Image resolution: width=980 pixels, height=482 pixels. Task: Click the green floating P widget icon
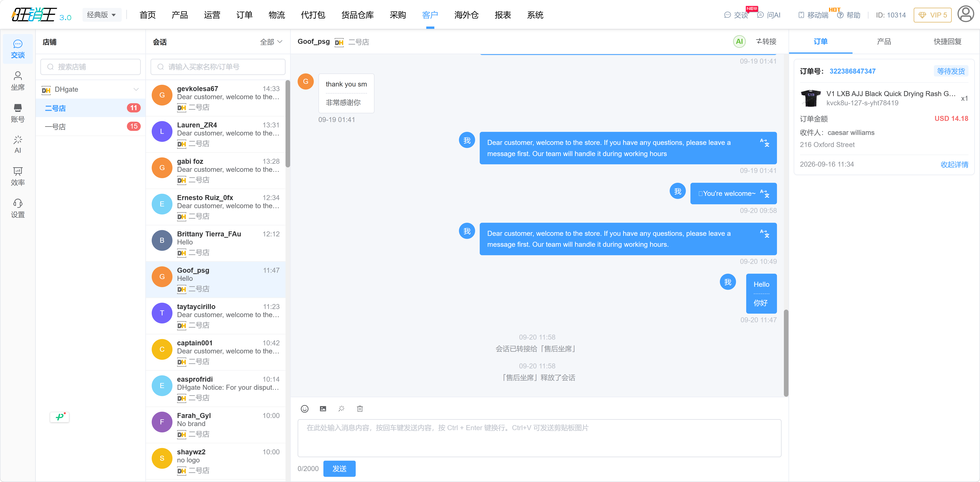pyautogui.click(x=60, y=417)
